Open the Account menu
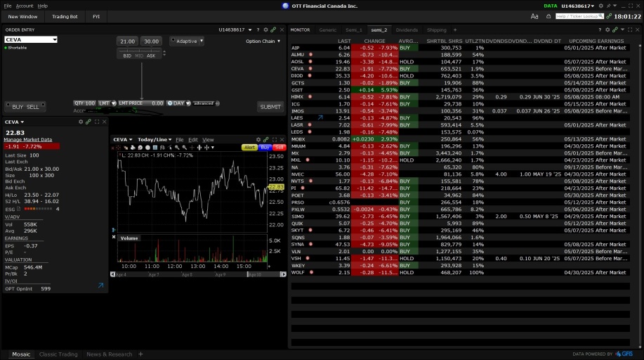Image resolution: width=644 pixels, height=360 pixels. tap(25, 6)
